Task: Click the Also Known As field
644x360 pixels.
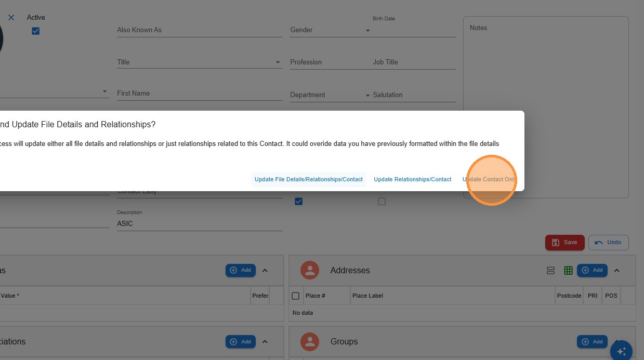Action: tap(200, 30)
